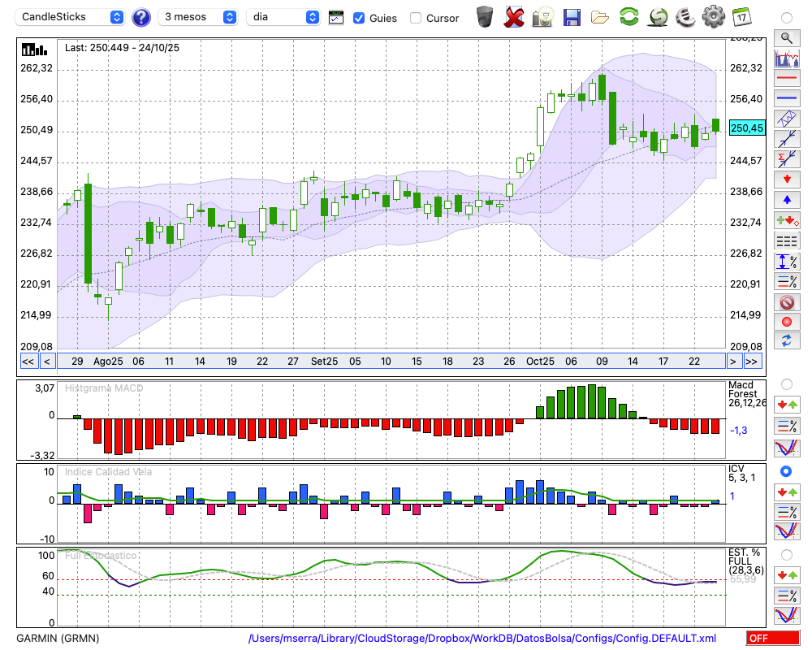Click the green plus red arrow tool

click(x=787, y=220)
